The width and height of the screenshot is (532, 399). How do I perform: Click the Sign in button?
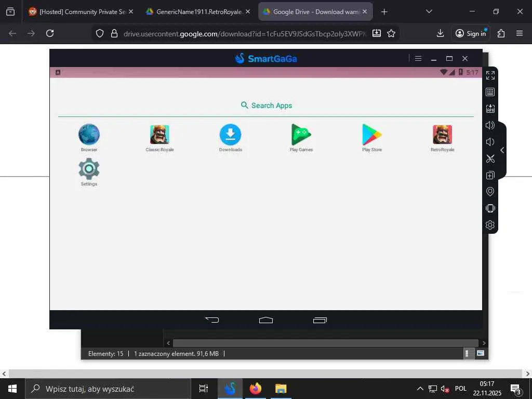click(471, 33)
